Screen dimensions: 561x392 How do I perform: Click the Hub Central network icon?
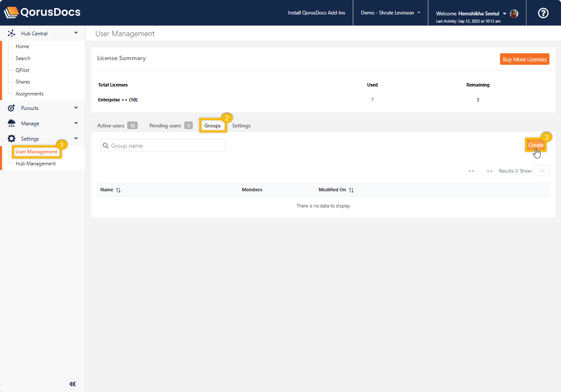12,33
